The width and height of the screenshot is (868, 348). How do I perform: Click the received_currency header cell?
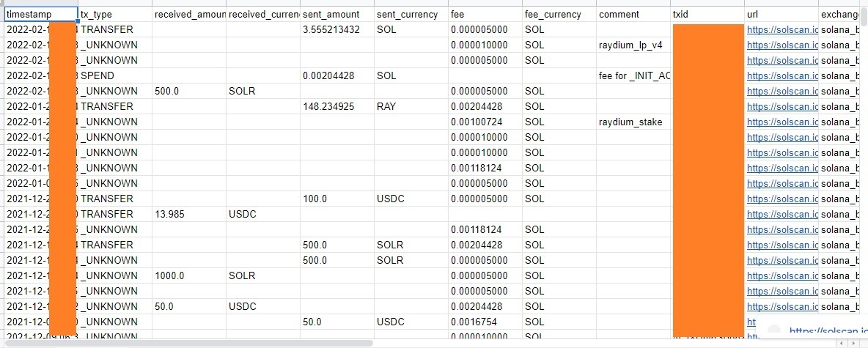tap(263, 15)
